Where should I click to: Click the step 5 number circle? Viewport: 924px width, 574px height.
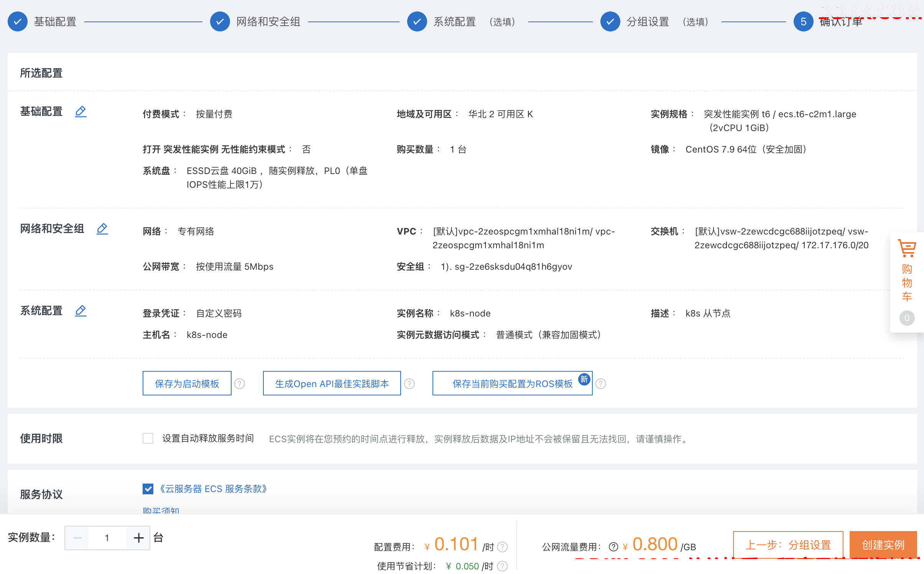pos(804,21)
